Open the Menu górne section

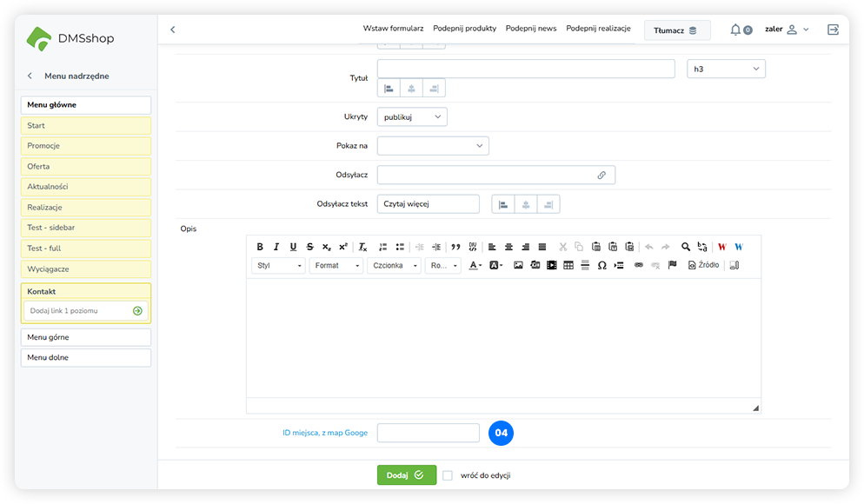[86, 337]
